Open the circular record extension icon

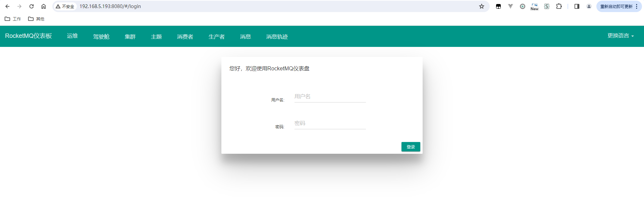click(x=523, y=6)
